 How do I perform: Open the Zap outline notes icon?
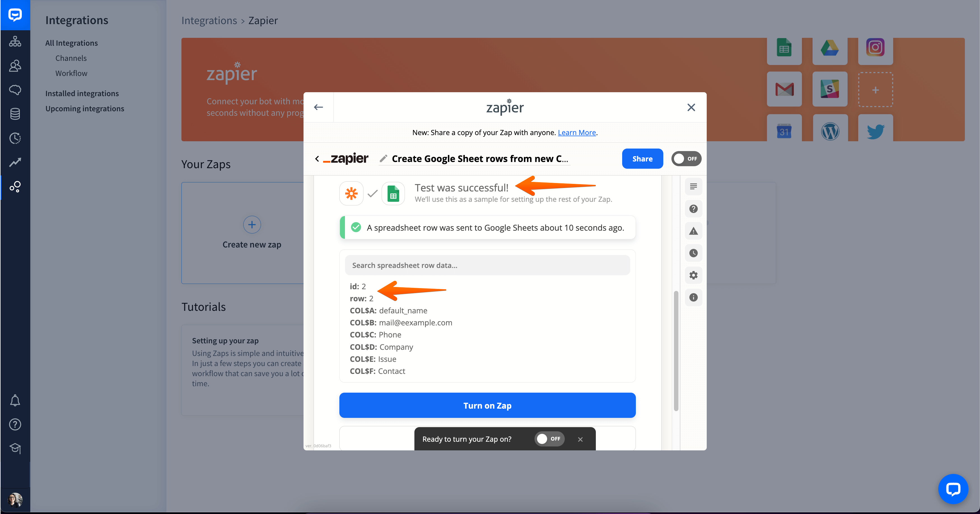point(693,187)
